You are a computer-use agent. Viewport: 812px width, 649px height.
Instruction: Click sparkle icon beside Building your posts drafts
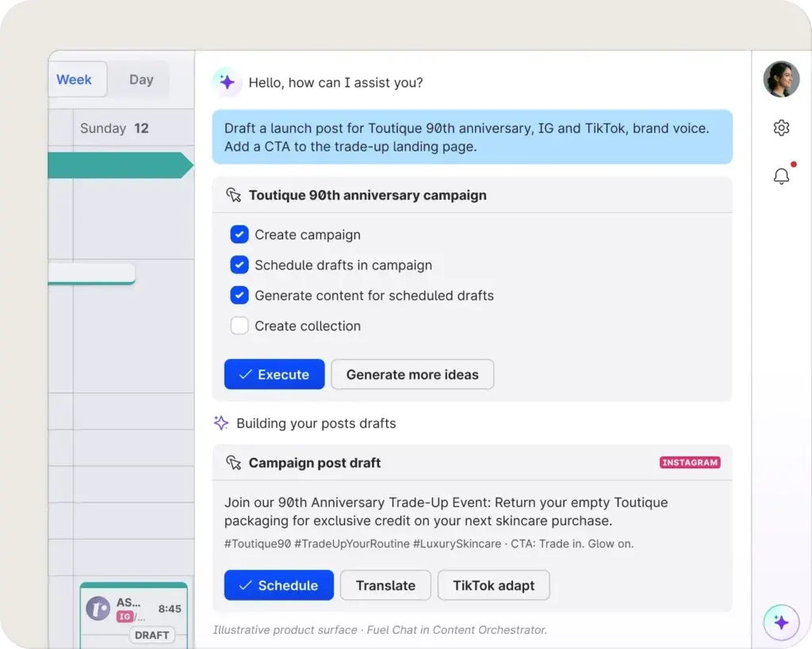coord(221,423)
